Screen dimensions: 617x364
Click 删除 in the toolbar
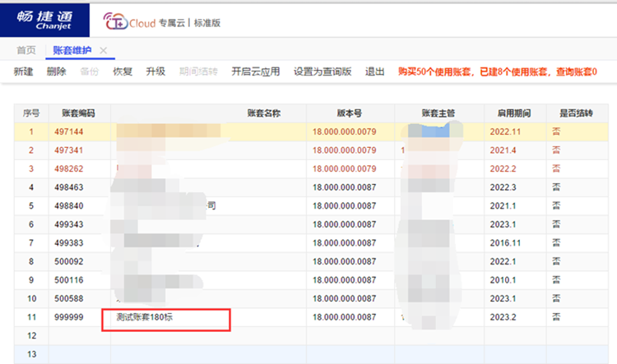tap(56, 71)
